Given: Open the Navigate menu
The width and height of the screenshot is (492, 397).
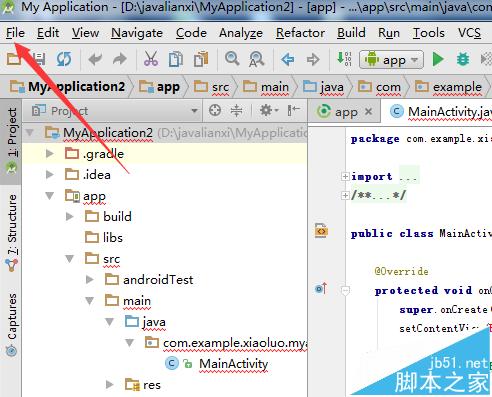Looking at the screenshot, I should (x=137, y=33).
